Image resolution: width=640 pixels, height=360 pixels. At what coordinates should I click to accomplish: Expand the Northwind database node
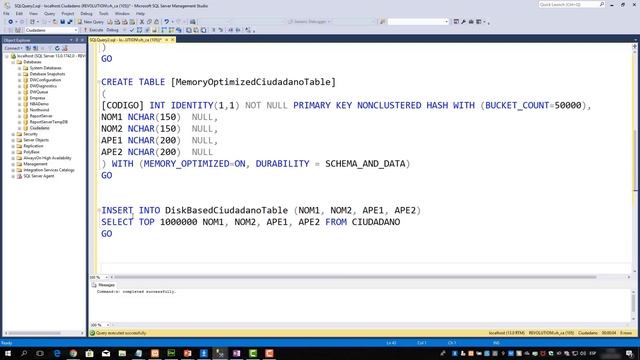19,110
